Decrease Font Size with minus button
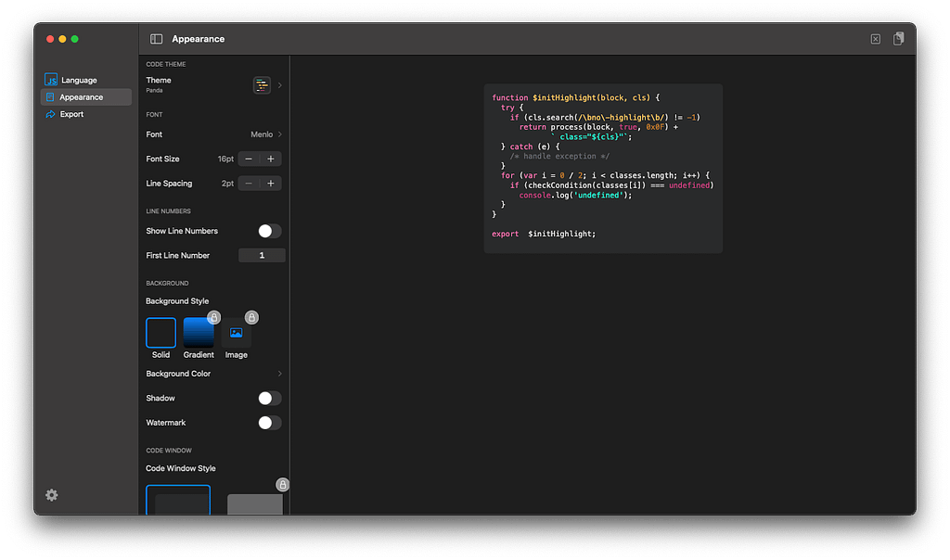This screenshot has height=560, width=950. pyautogui.click(x=249, y=159)
